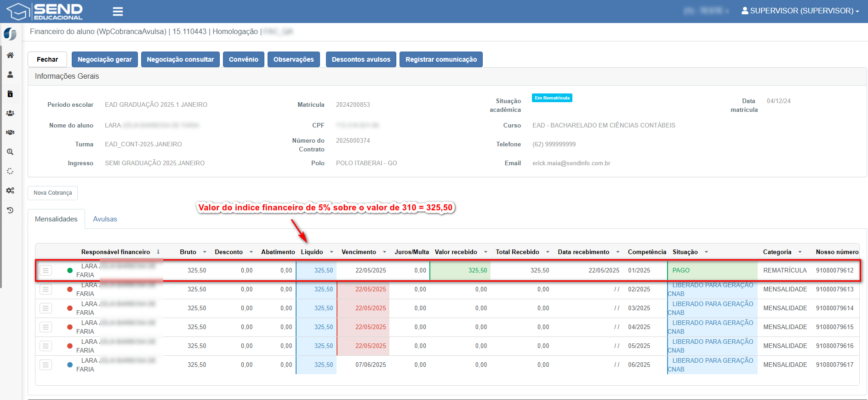Open the Total Recebido column filter arrow

(548, 252)
